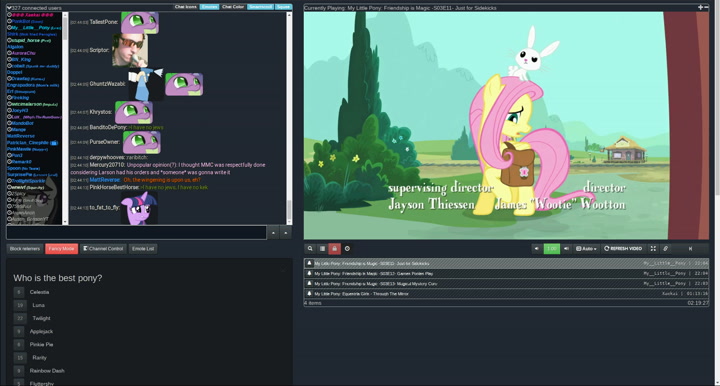Click Refresh Video button
Image resolution: width=720 pixels, height=386 pixels.
pyautogui.click(x=623, y=249)
